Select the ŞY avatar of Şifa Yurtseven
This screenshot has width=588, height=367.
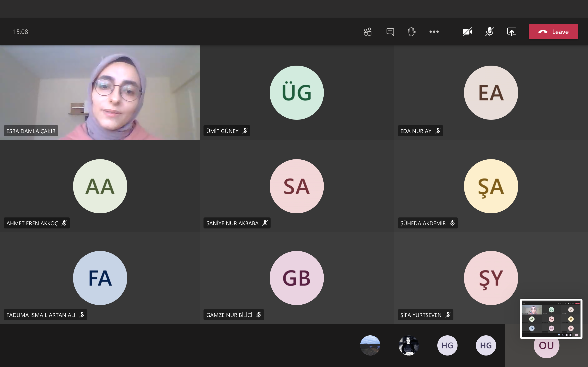click(491, 278)
